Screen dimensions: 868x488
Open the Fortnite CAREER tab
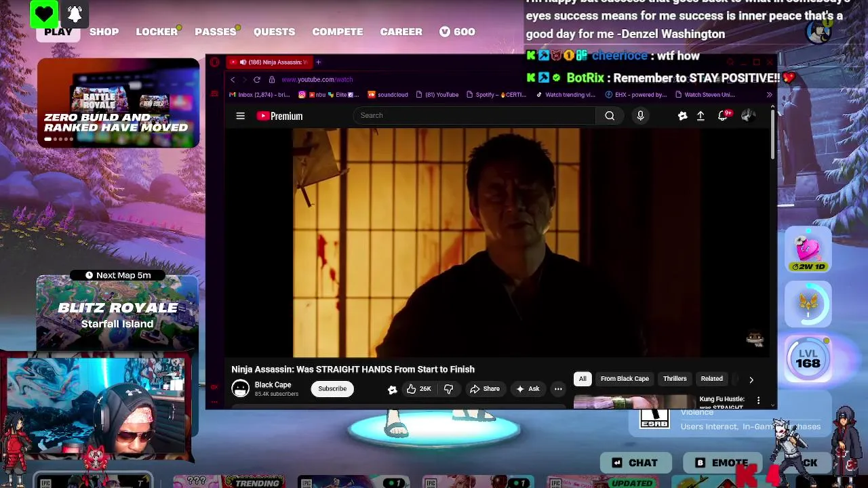tap(401, 32)
